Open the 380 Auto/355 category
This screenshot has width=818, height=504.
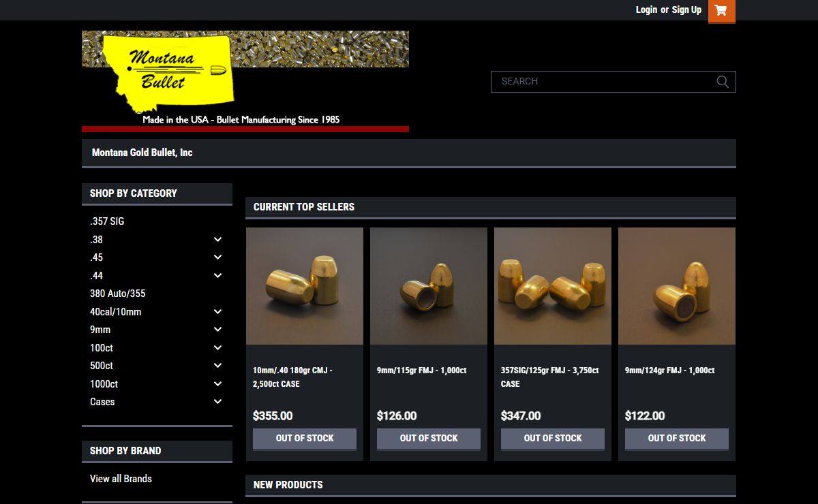(118, 294)
